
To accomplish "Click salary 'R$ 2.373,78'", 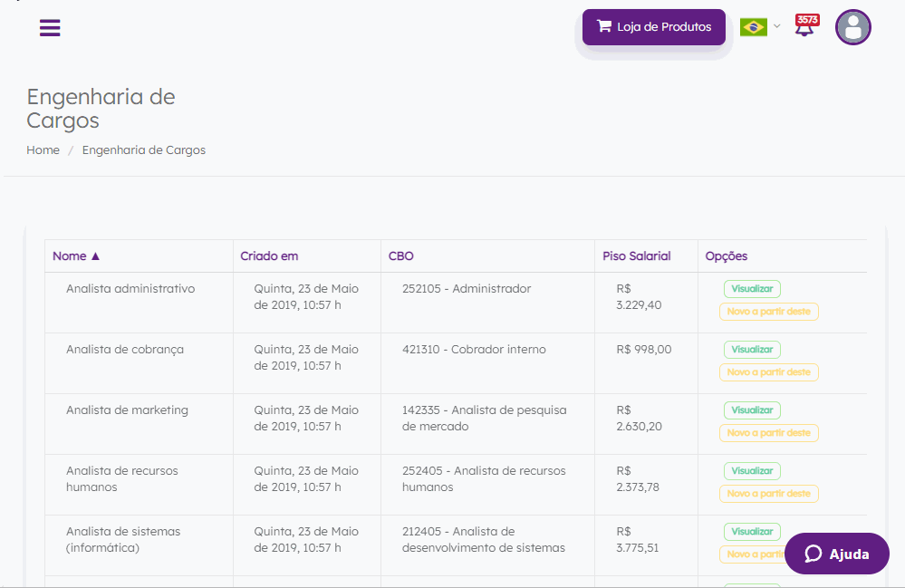I will tap(638, 479).
